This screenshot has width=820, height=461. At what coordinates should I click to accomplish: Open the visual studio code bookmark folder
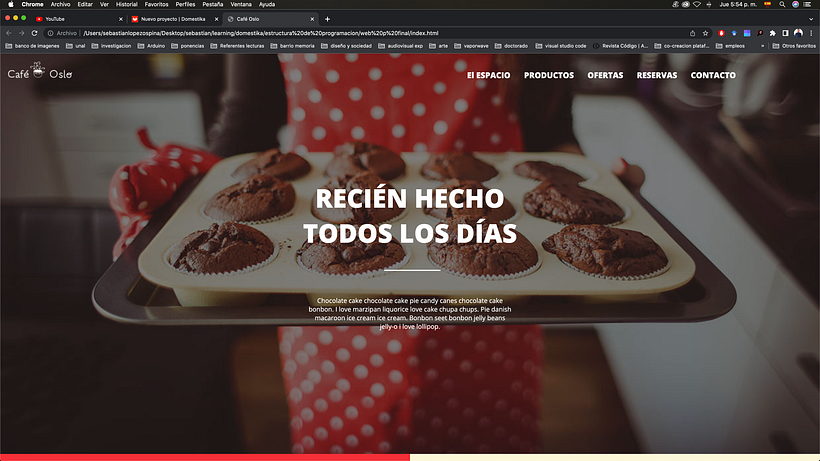pos(561,46)
